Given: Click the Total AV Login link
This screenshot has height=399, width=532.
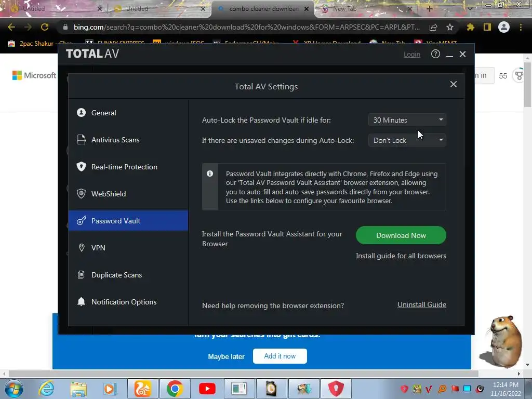Looking at the screenshot, I should click(x=411, y=54).
